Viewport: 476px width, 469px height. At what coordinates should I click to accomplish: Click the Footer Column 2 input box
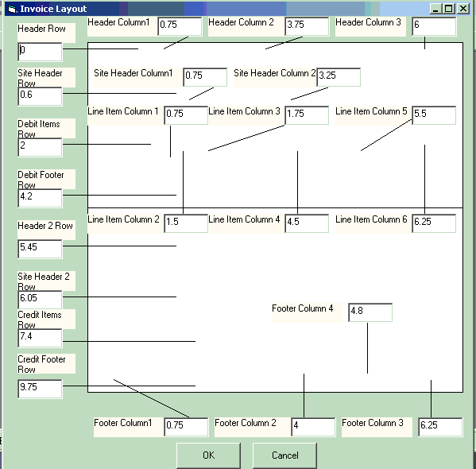pos(313,427)
